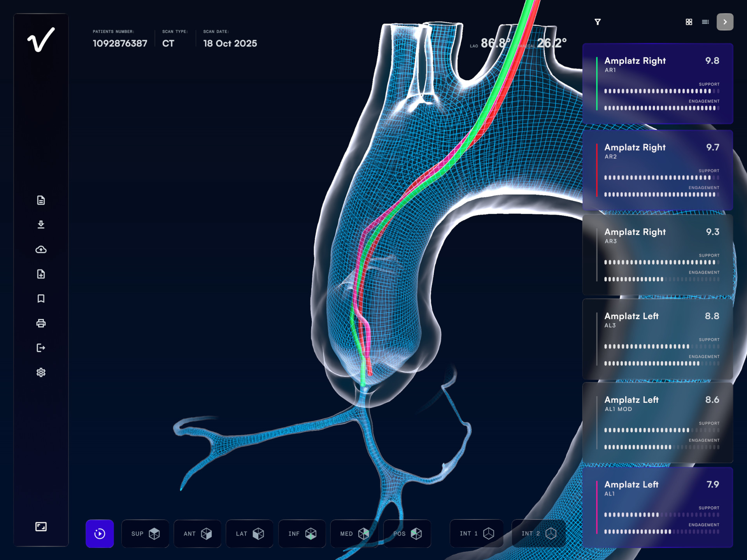747x560 pixels.
Task: Click the print icon in sidebar
Action: point(41,323)
